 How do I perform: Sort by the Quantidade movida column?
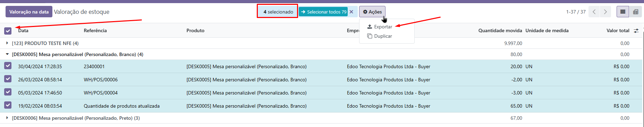coord(500,30)
